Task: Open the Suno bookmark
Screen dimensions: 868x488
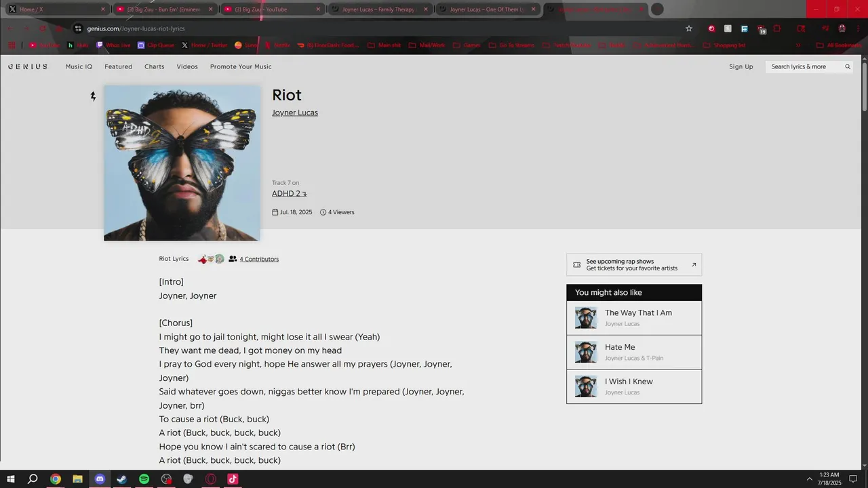Action: click(246, 45)
